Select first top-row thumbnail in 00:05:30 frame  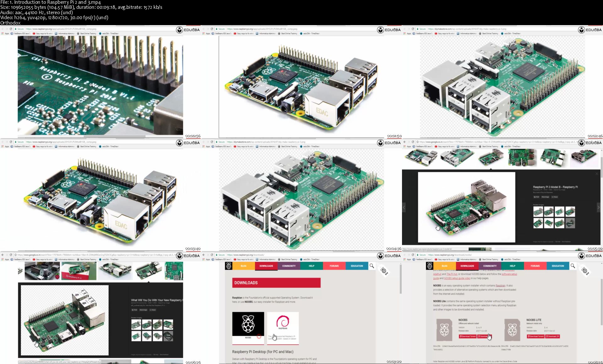coord(421,157)
